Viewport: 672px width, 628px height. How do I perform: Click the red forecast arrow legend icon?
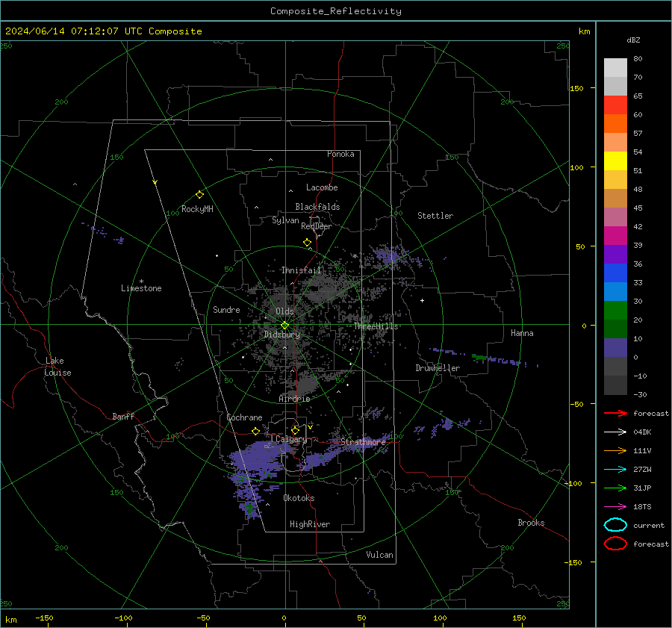pyautogui.click(x=615, y=413)
